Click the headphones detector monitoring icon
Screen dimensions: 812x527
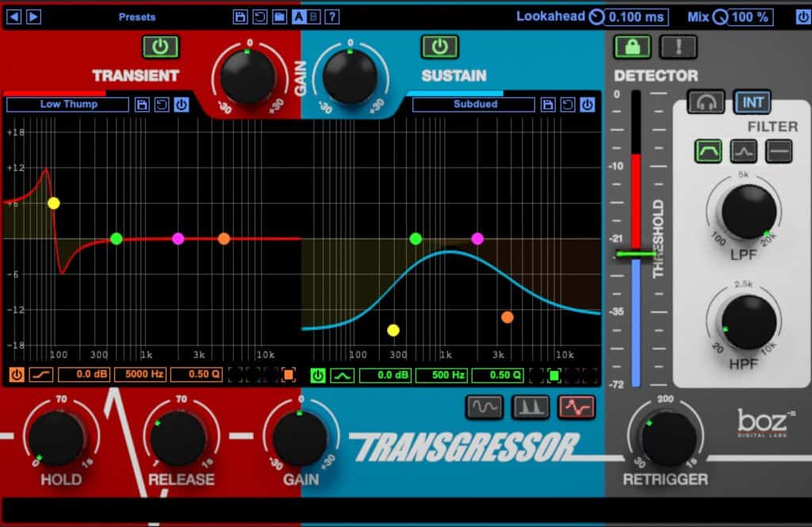point(707,102)
